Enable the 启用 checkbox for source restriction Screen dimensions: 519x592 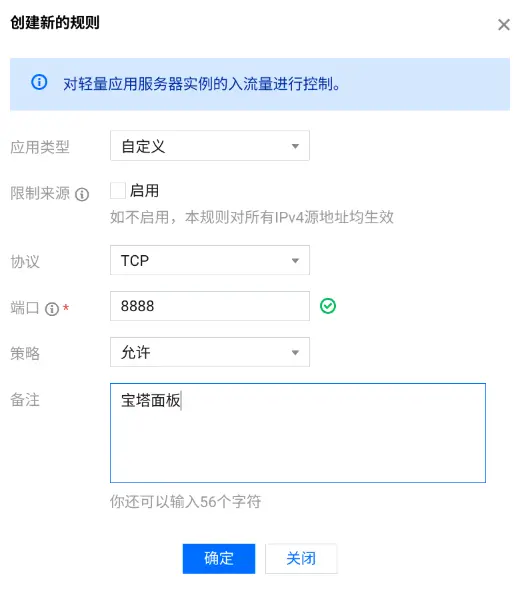click(118, 191)
